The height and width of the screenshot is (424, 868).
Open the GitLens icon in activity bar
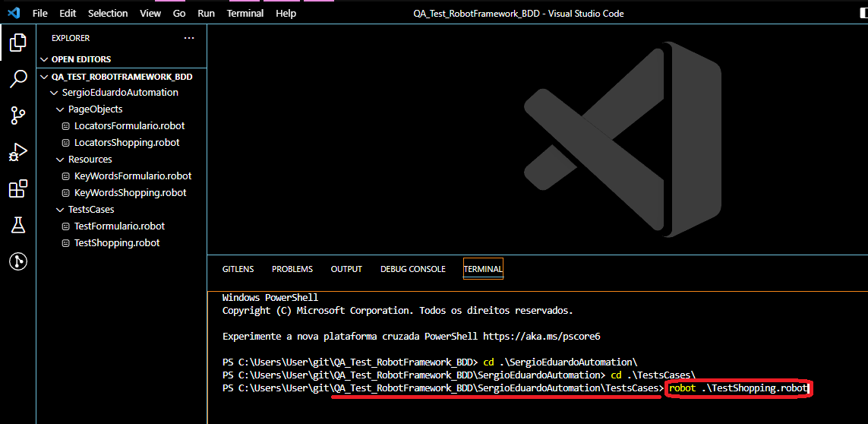tap(18, 261)
